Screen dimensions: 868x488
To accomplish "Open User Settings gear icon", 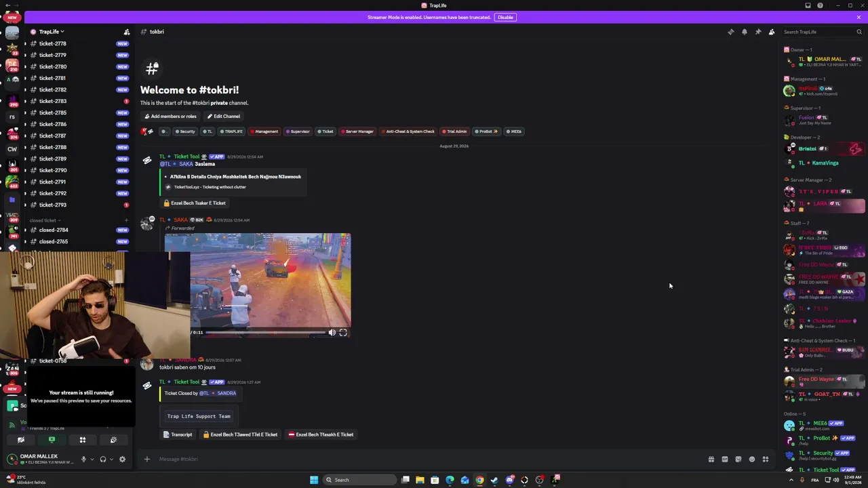I will [122, 459].
